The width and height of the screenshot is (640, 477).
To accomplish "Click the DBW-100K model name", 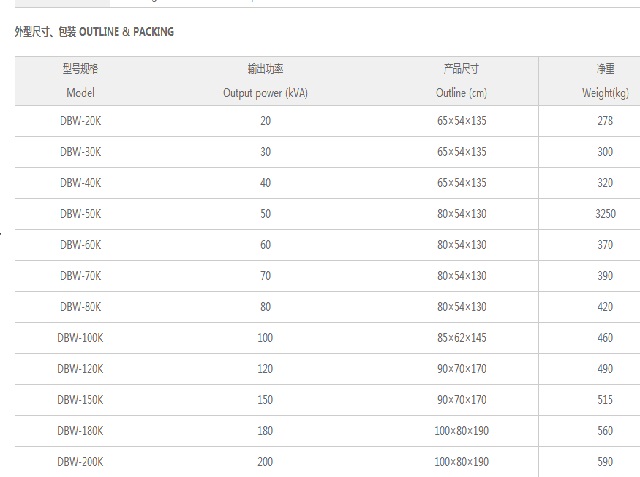I will (x=80, y=338).
